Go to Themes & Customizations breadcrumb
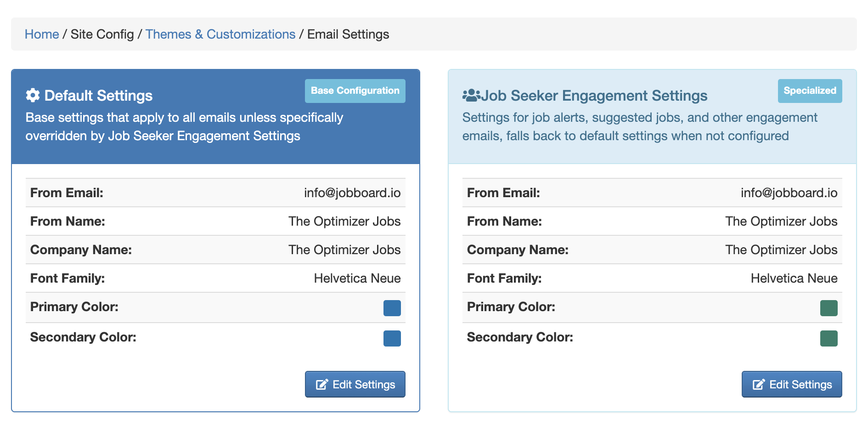 [220, 34]
